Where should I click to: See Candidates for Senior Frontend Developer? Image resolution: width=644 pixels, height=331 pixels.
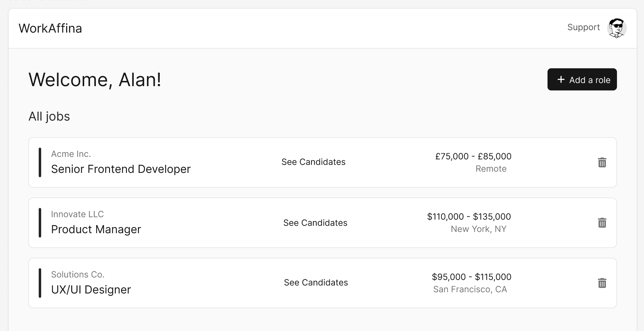pyautogui.click(x=313, y=162)
